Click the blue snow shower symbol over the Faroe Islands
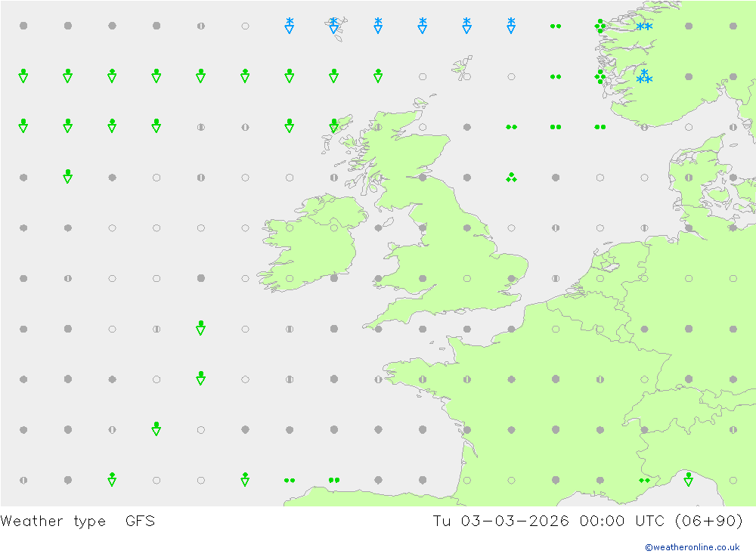This screenshot has width=756, height=554. tap(333, 26)
